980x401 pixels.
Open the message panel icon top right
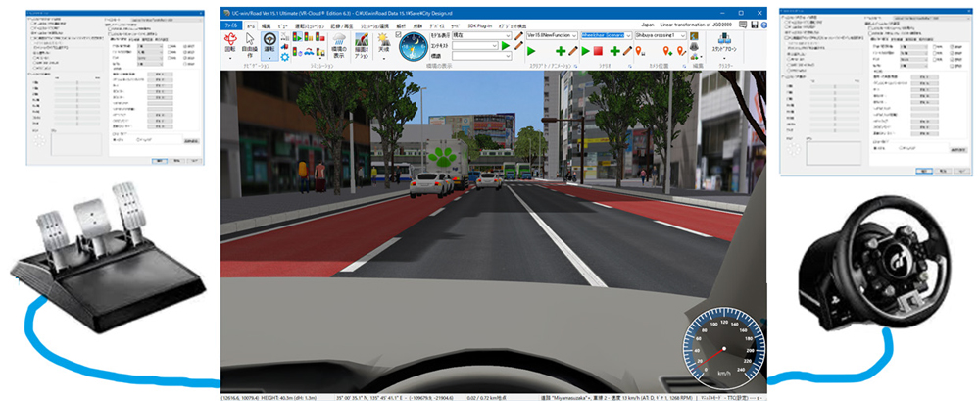point(743,25)
